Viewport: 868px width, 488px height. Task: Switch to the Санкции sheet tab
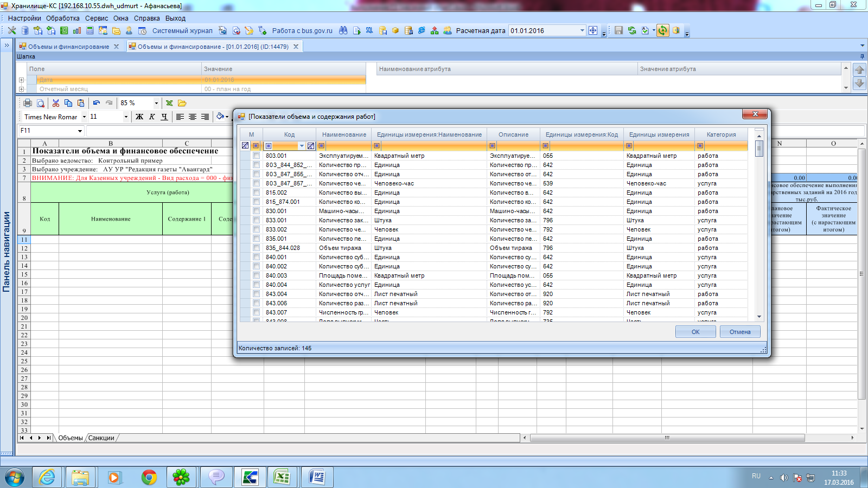[x=101, y=438]
